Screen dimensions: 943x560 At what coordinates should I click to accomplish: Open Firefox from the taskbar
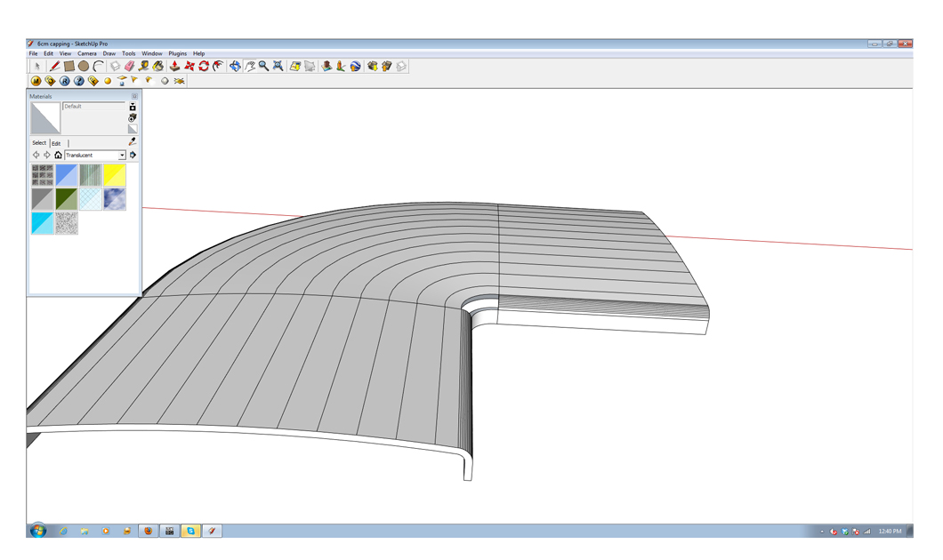tap(148, 531)
